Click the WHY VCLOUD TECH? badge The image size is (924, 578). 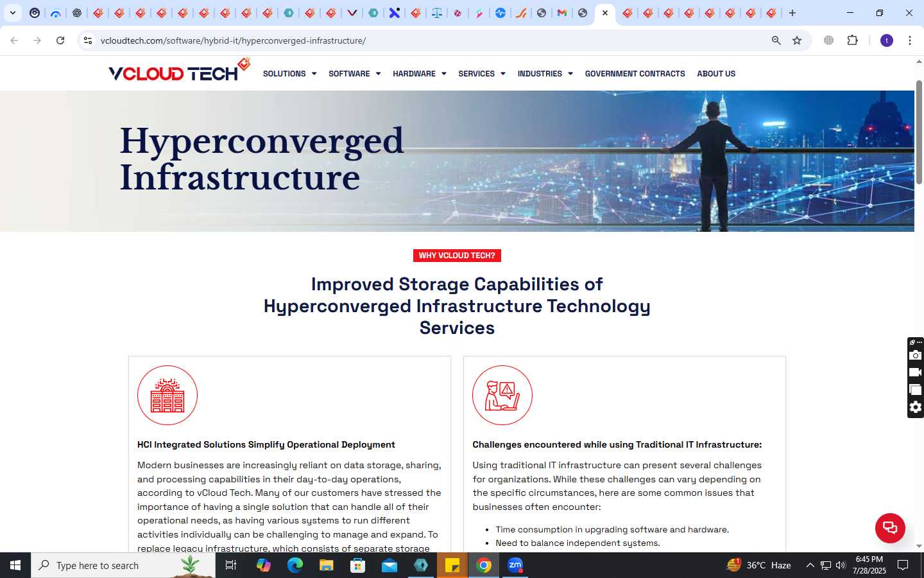coord(457,256)
